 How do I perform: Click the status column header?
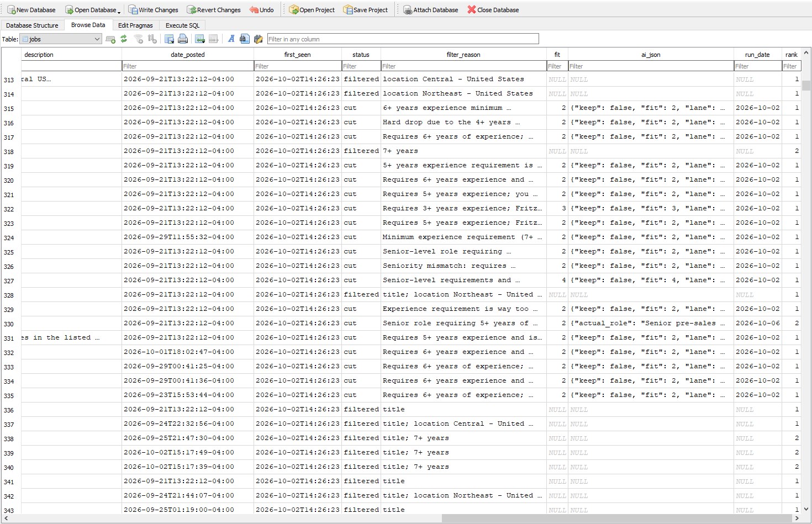pyautogui.click(x=361, y=55)
